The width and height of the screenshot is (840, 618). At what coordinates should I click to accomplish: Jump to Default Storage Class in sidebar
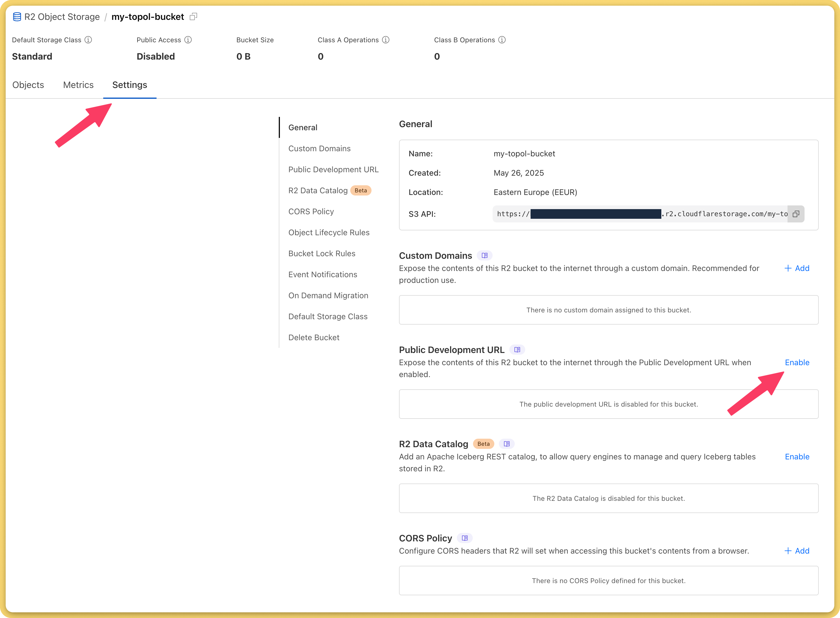(328, 316)
